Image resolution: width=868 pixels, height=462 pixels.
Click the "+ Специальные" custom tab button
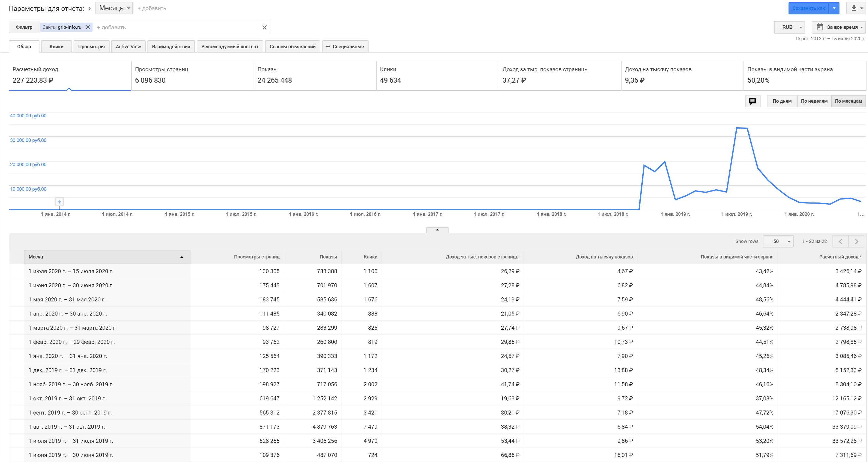pos(345,46)
